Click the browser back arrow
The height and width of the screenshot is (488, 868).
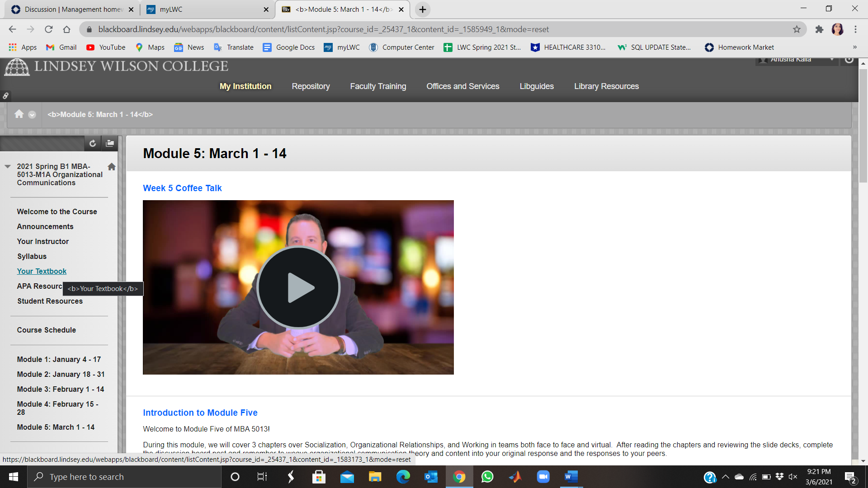12,29
